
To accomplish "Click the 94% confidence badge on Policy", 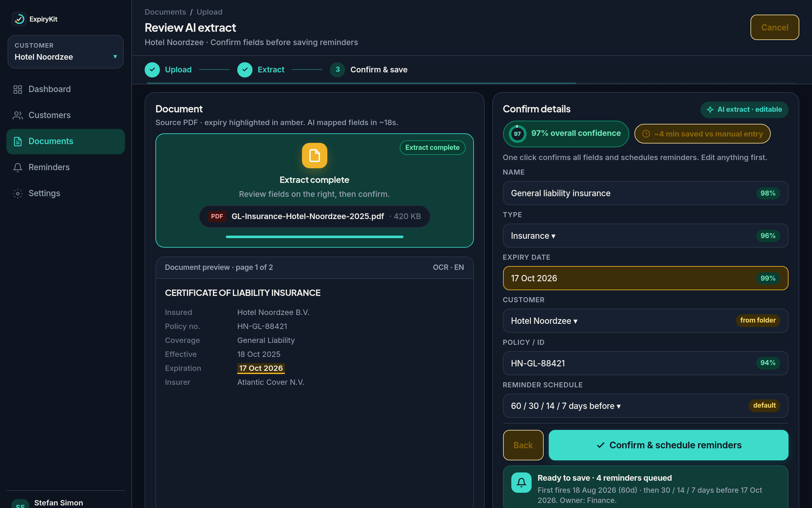I will [768, 363].
